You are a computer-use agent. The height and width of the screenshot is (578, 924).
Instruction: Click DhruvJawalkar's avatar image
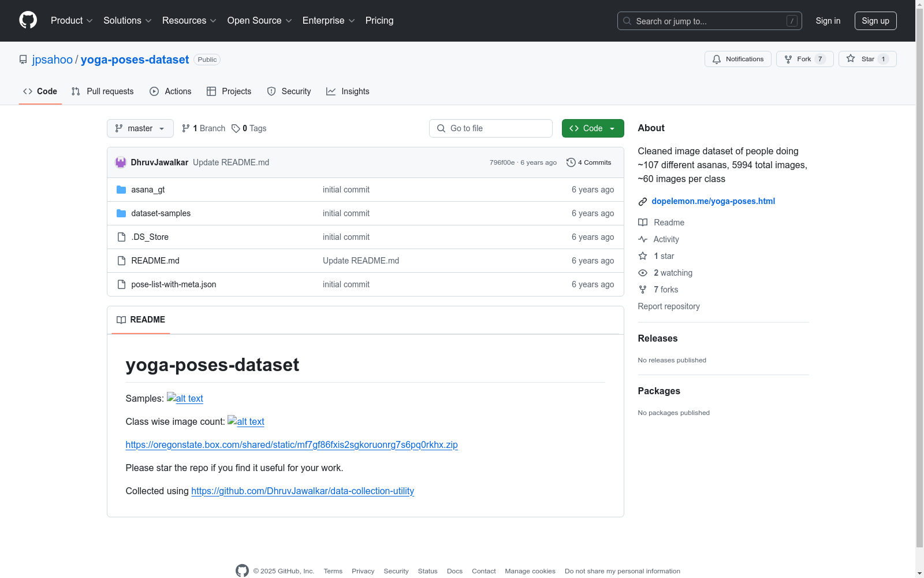point(121,162)
